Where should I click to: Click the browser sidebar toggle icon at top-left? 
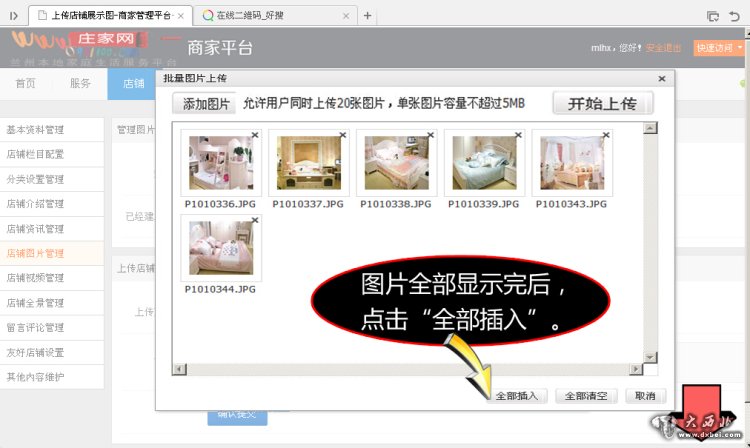[x=11, y=15]
